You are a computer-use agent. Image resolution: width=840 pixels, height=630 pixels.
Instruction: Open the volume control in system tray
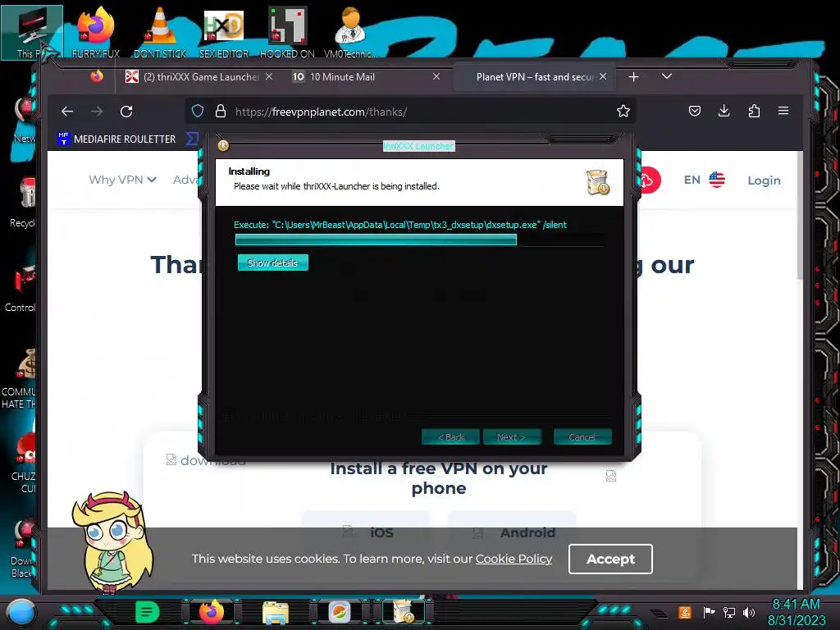tap(749, 612)
